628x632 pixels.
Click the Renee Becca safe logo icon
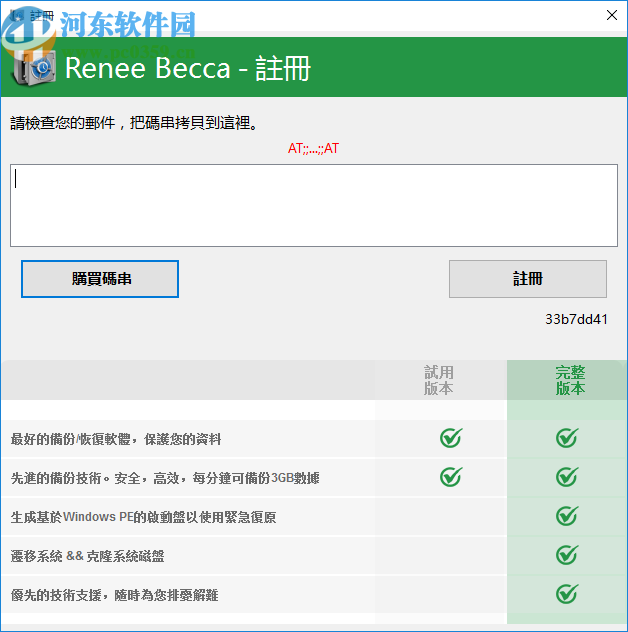coord(34,69)
